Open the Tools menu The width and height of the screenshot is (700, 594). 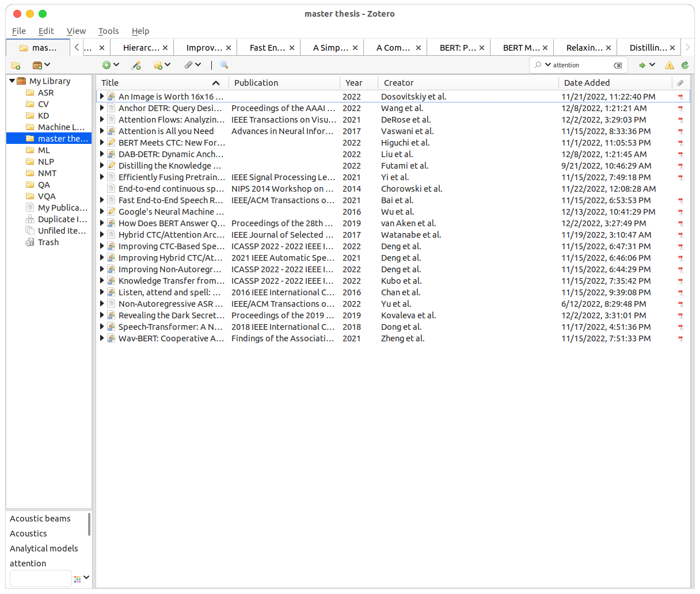coord(108,31)
